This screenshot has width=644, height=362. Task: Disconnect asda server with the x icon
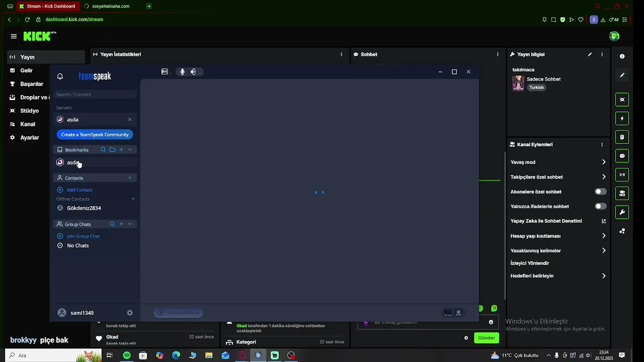(x=130, y=120)
